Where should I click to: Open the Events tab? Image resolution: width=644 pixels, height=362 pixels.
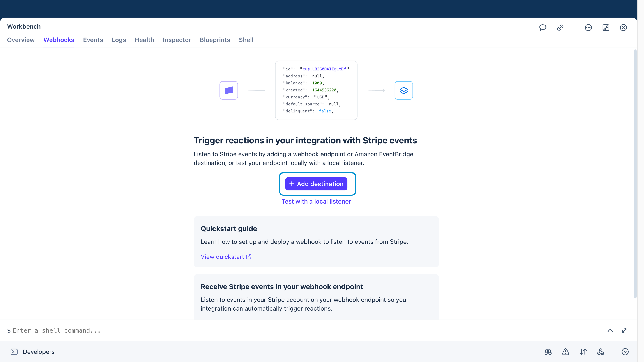point(93,40)
